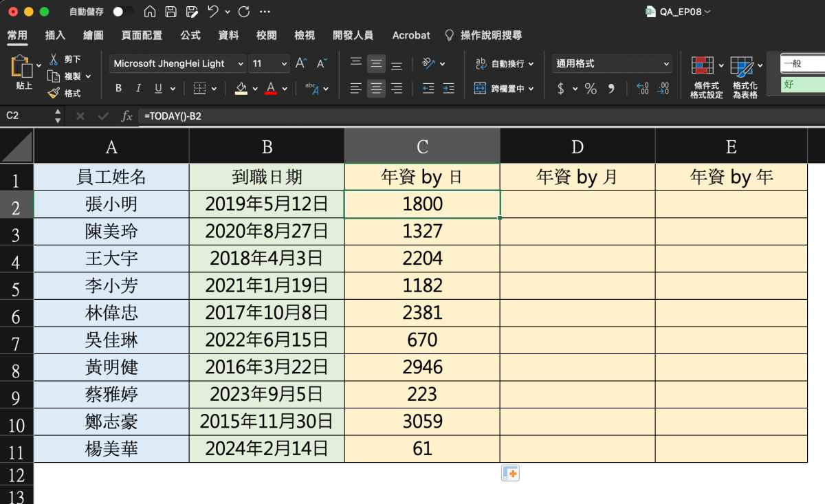Open the Home icon in title bar
825x504 pixels.
coord(150,12)
